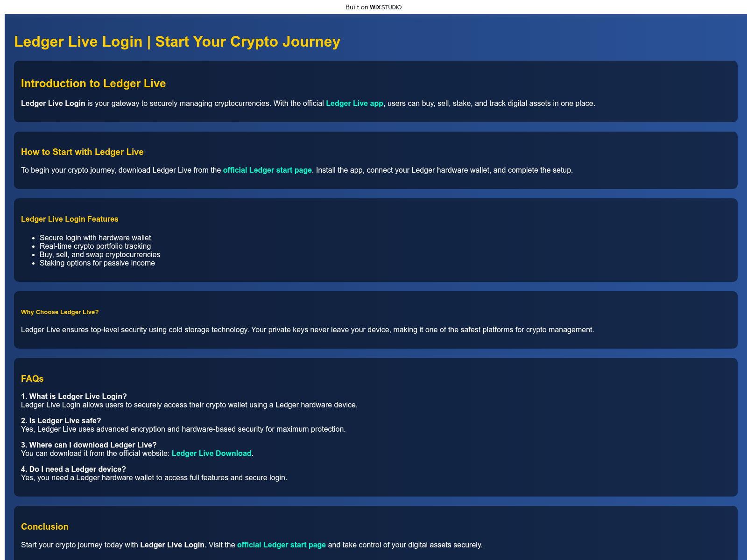Select 'Real-time crypto portfolio tracking' bullet
Screen dimensions: 747x560
pyautogui.click(x=95, y=246)
